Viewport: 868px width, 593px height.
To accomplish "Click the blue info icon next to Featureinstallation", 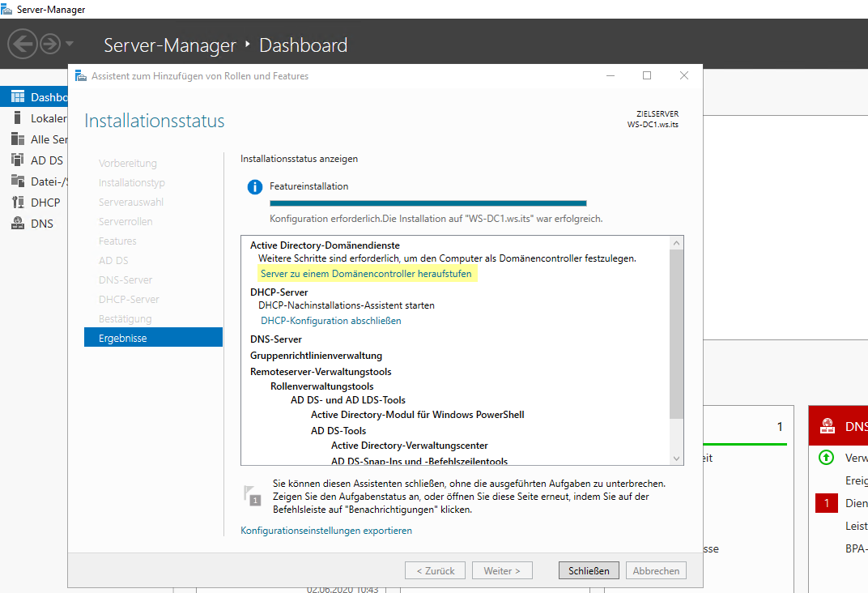I will [x=254, y=187].
